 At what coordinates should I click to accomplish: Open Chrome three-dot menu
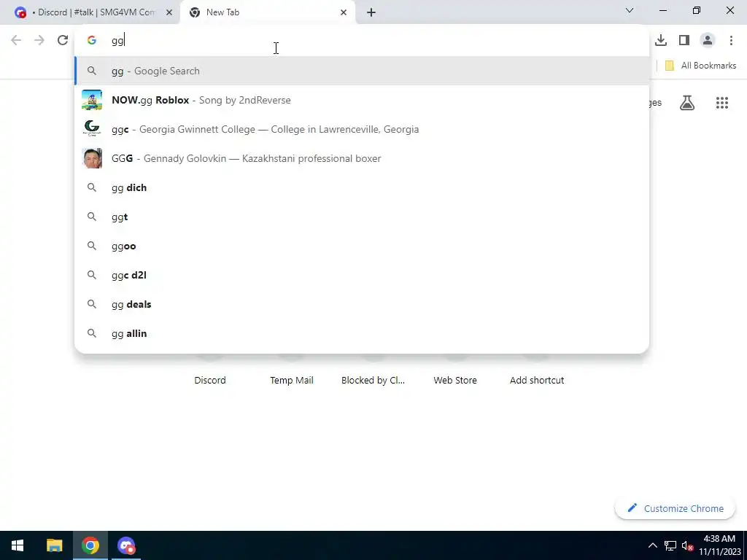(x=731, y=41)
